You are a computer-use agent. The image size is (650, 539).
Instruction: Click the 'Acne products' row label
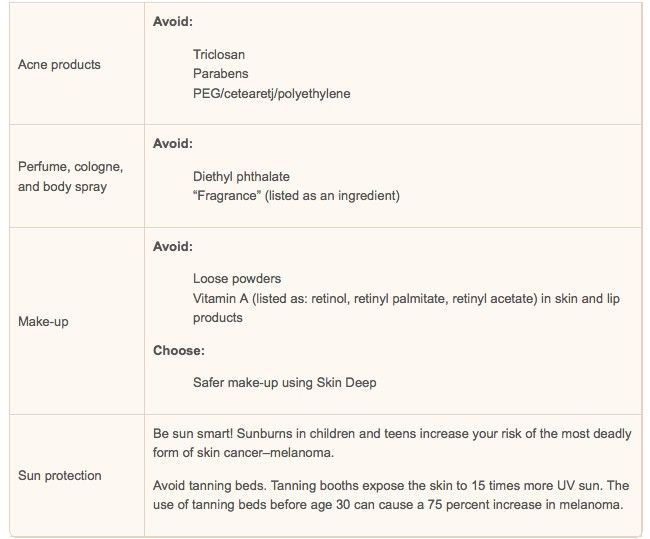[59, 65]
